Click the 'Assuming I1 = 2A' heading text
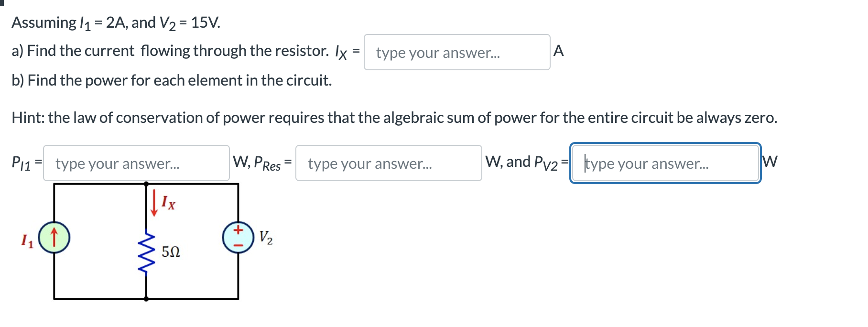Viewport: 868px width, 327px height. click(115, 22)
